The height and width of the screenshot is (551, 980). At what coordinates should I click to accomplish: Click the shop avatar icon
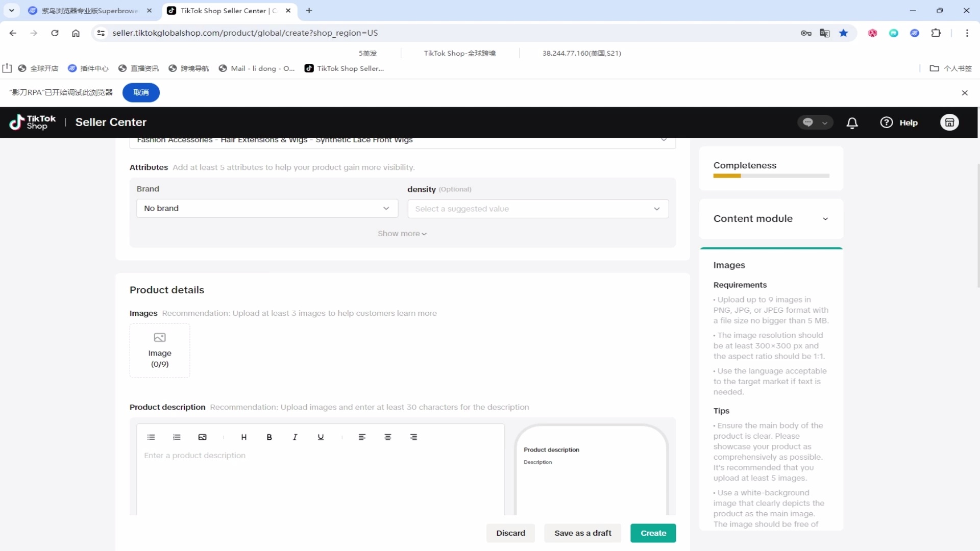coord(949,122)
